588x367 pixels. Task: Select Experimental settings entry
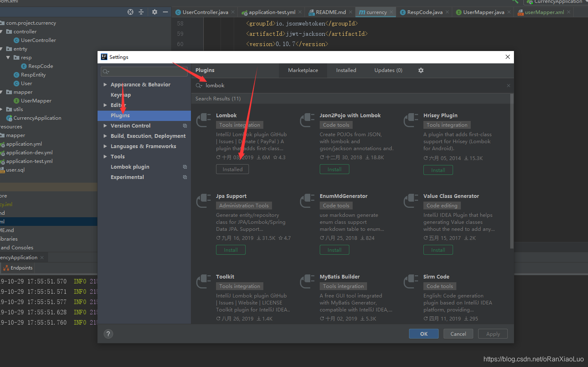tap(127, 177)
